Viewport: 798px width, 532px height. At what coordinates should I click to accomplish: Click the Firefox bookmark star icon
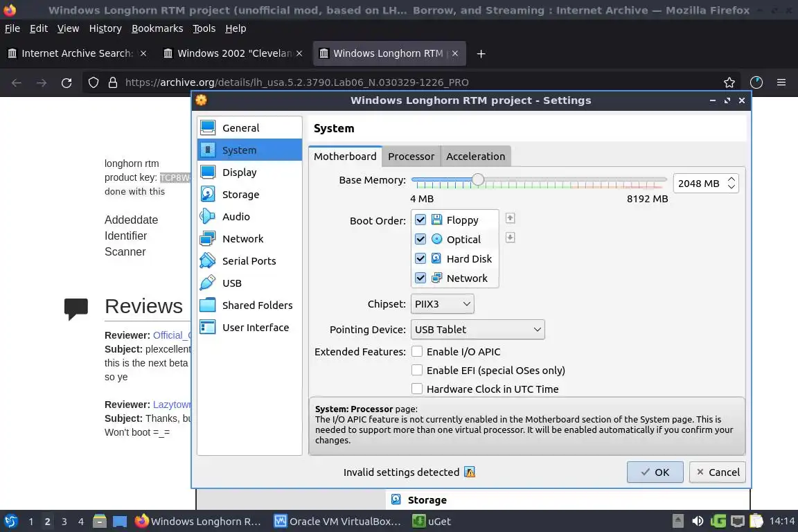tap(729, 82)
